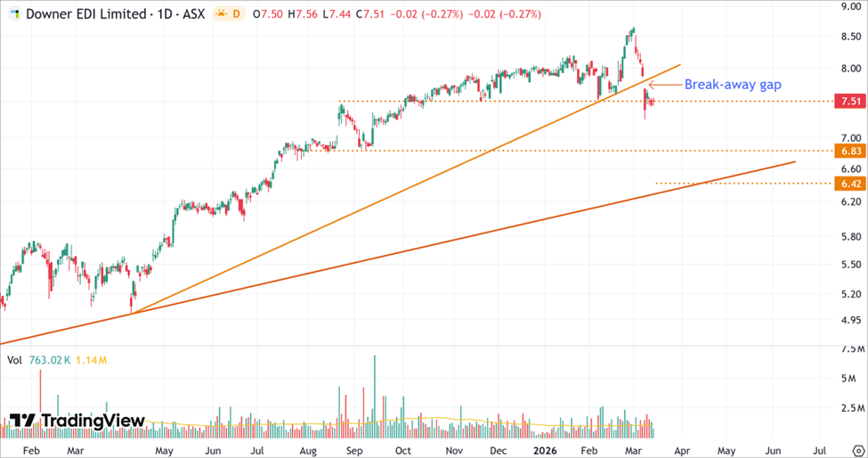Click the 7.00 price axis label
Screen dimensions: 868x458
[850, 138]
